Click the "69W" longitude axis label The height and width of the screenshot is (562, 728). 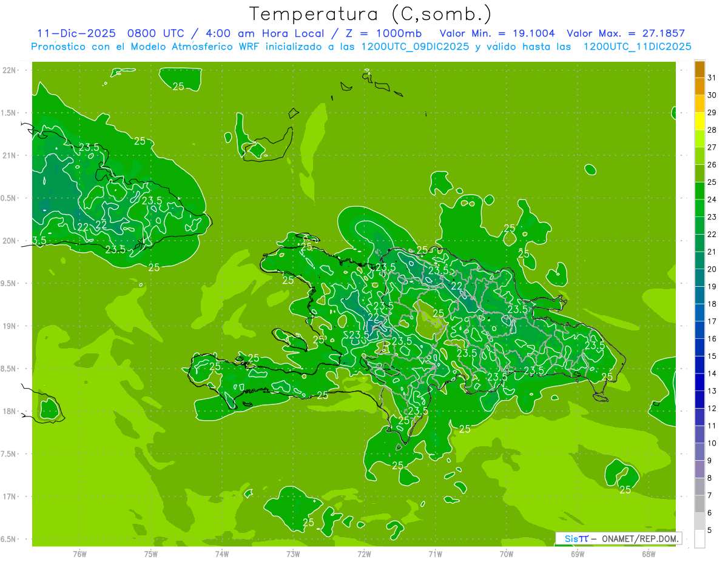click(x=577, y=554)
